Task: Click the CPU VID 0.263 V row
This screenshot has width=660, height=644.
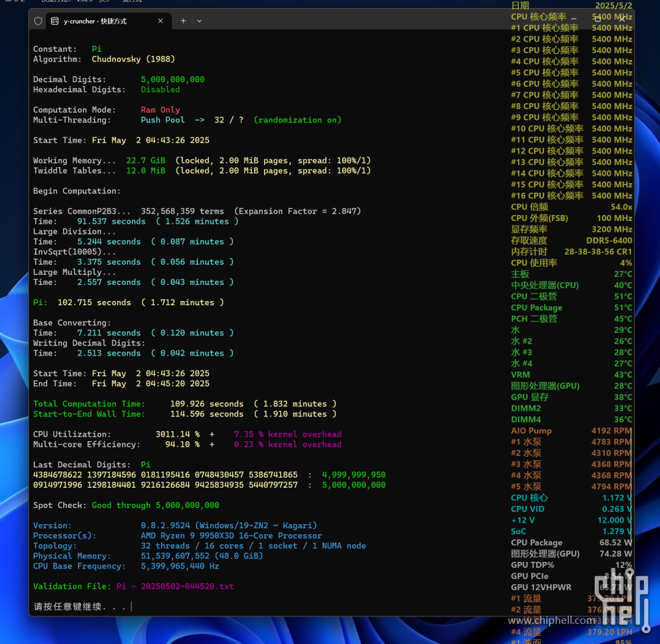Action: coord(571,509)
